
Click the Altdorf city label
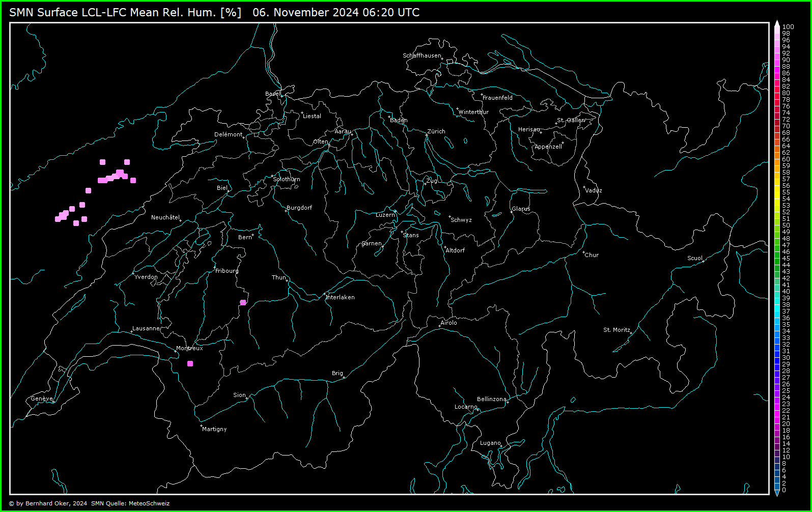(x=455, y=250)
